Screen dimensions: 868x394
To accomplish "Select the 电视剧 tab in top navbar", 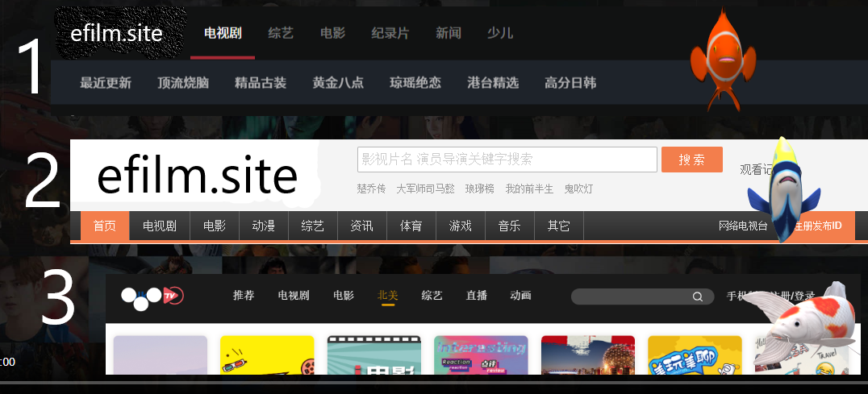I will (x=222, y=33).
